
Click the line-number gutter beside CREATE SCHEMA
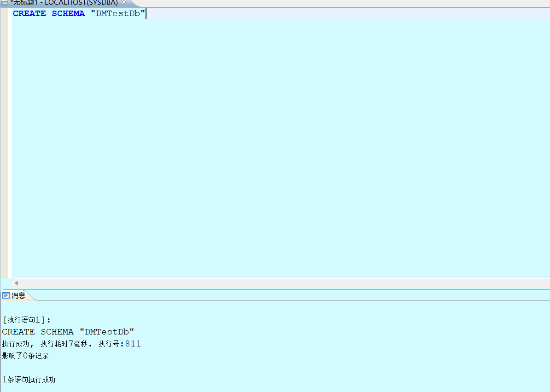click(4, 14)
